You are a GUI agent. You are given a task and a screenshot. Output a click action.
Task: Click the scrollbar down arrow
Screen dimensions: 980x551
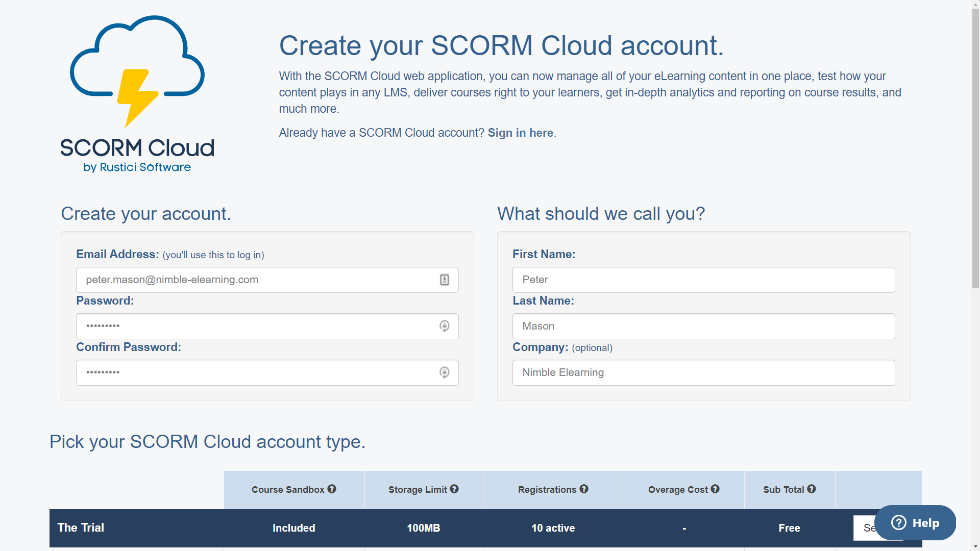(975, 546)
